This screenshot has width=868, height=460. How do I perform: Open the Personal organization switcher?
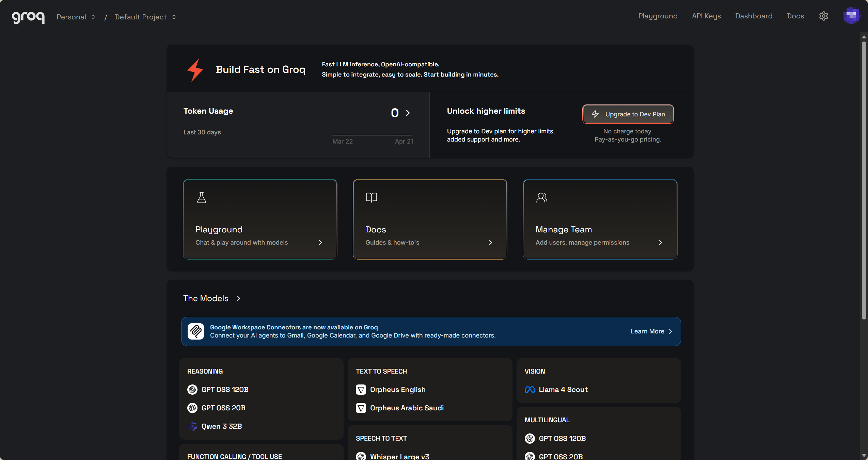coord(76,17)
